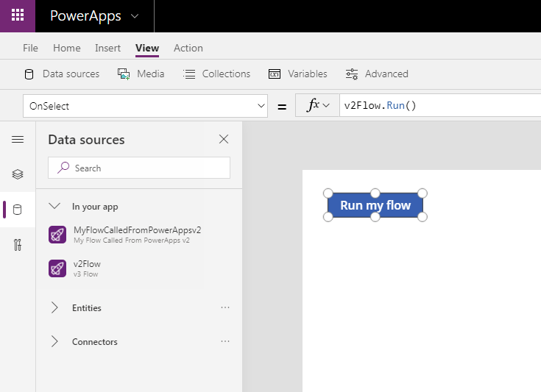Screen dimensions: 541x392
Task: Expand the Connectors section
Action: coord(54,341)
